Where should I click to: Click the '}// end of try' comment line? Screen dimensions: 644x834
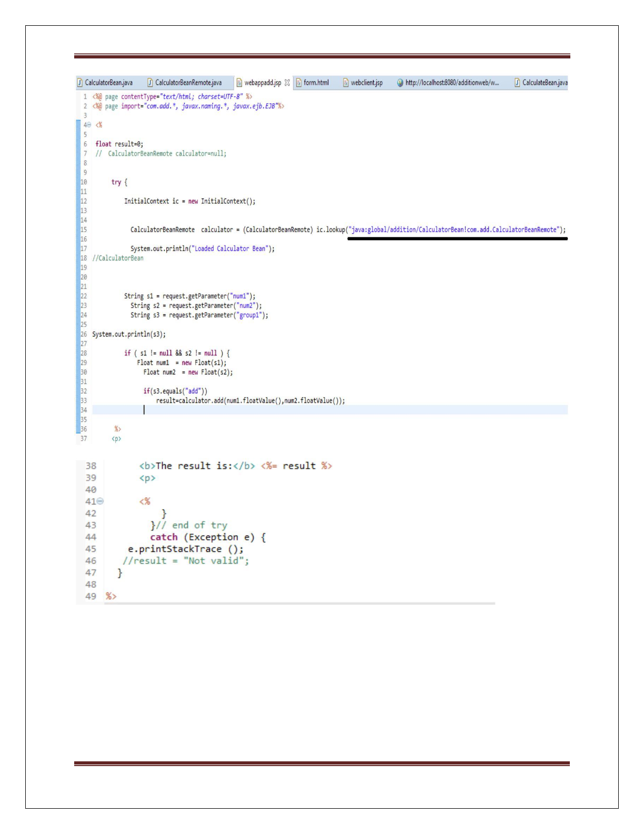pyautogui.click(x=189, y=525)
